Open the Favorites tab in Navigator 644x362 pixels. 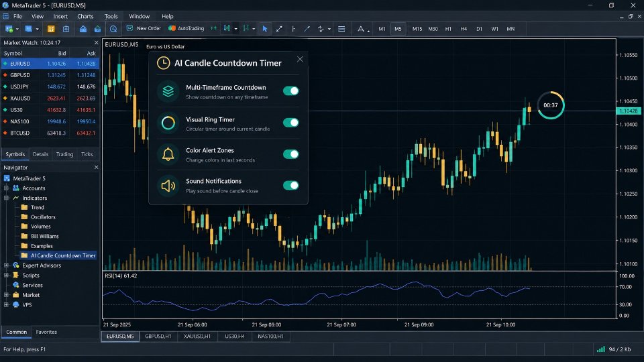pos(46,332)
